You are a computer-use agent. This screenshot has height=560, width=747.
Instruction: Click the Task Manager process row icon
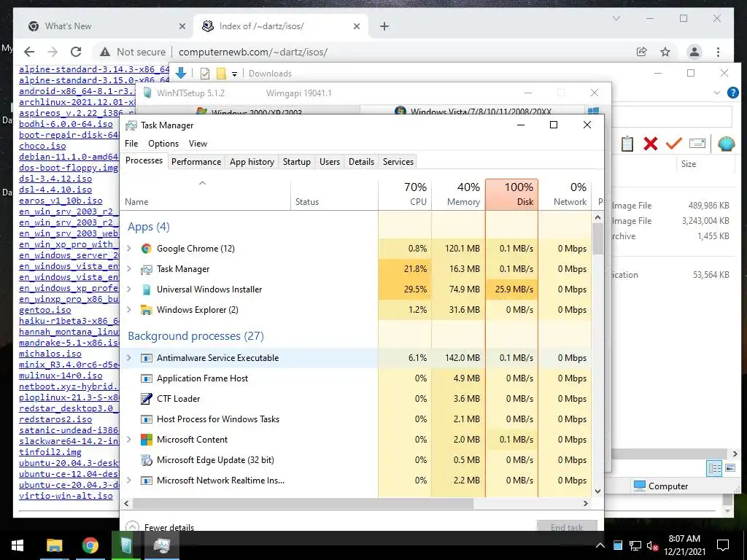(146, 270)
